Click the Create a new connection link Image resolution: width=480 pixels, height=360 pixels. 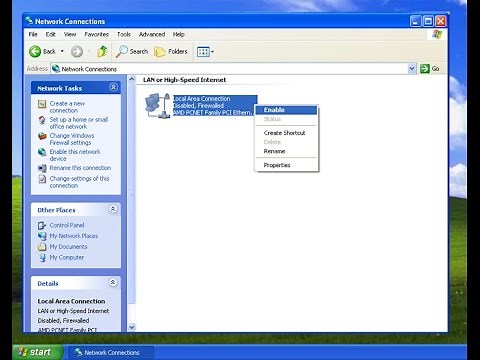point(67,107)
